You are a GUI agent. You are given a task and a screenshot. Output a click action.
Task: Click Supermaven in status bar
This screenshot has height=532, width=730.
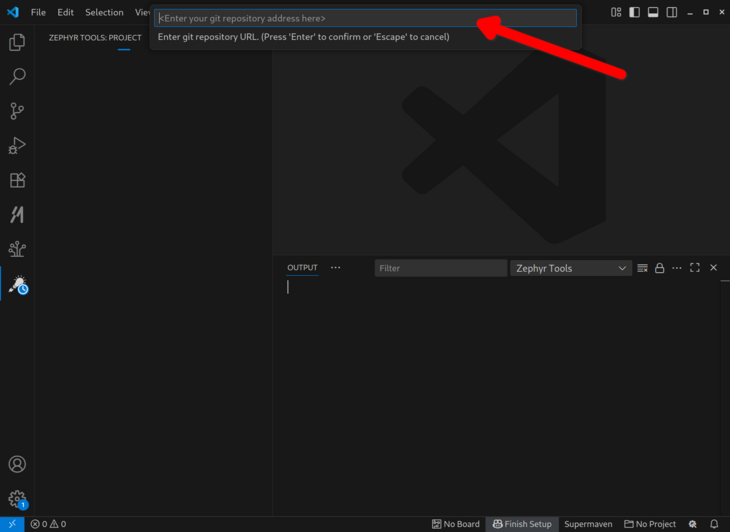(588, 524)
